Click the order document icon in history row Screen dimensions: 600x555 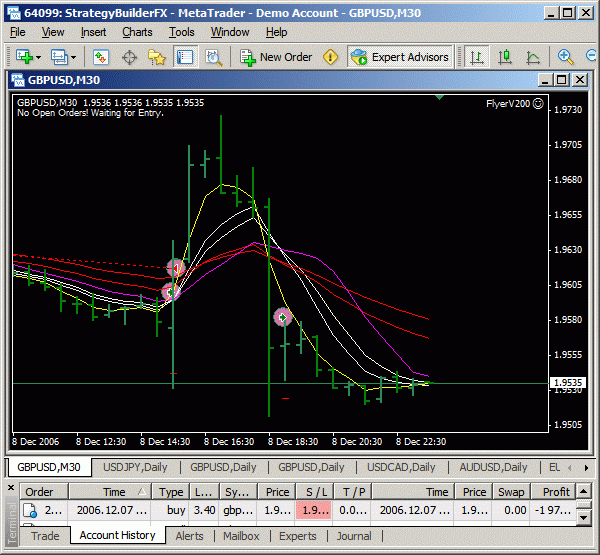(x=30, y=510)
